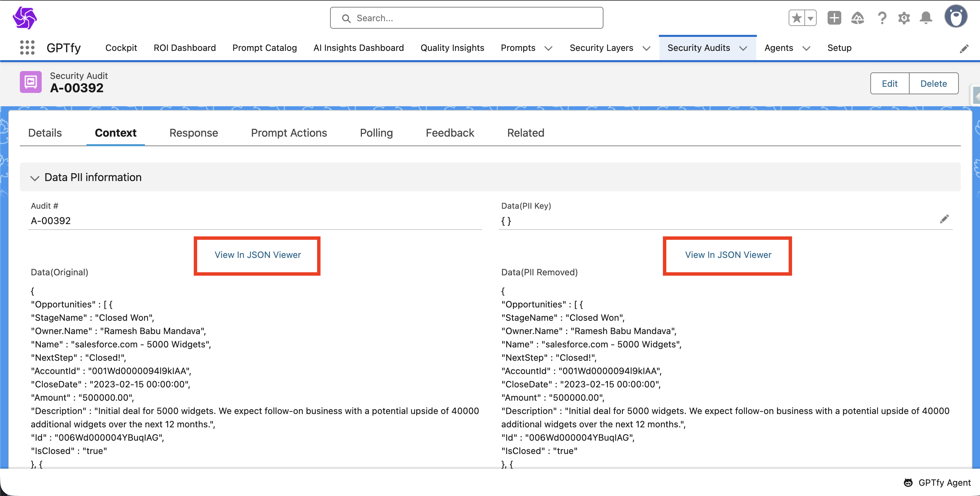Click the favorites star icon
Screen dimensions: 980x496
point(797,18)
